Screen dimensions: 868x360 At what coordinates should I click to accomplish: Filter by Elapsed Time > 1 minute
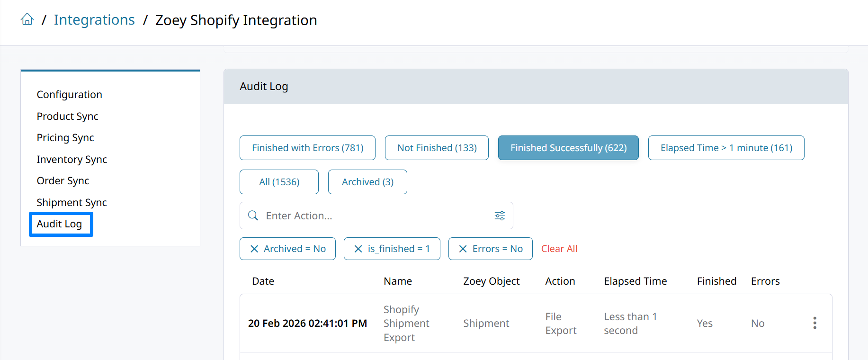tap(726, 148)
